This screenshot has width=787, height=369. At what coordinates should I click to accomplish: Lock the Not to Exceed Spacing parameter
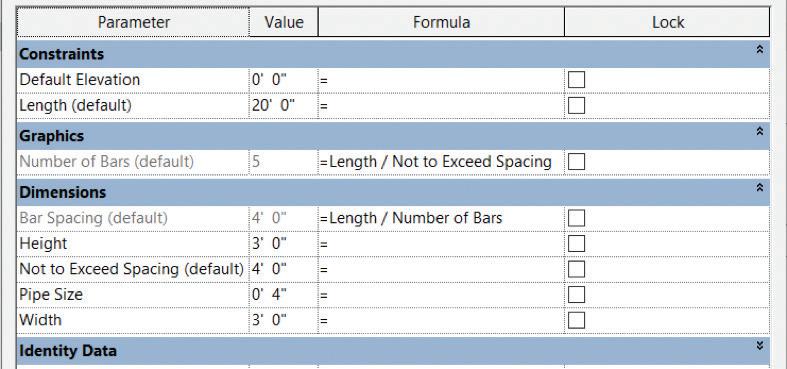(x=576, y=269)
